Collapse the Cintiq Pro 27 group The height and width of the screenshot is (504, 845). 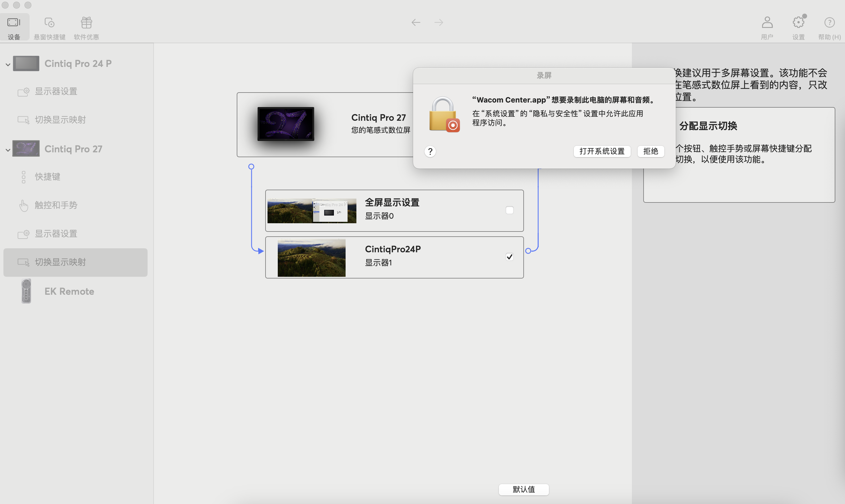8,149
